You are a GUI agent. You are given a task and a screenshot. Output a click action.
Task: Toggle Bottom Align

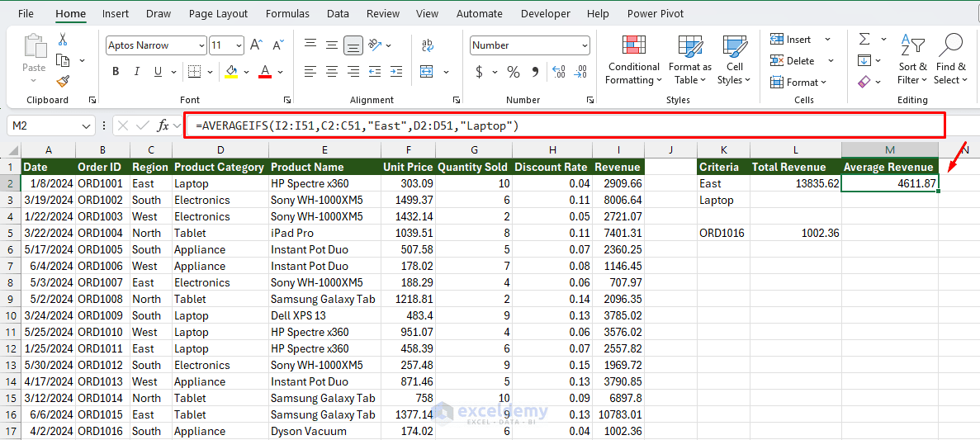[353, 45]
